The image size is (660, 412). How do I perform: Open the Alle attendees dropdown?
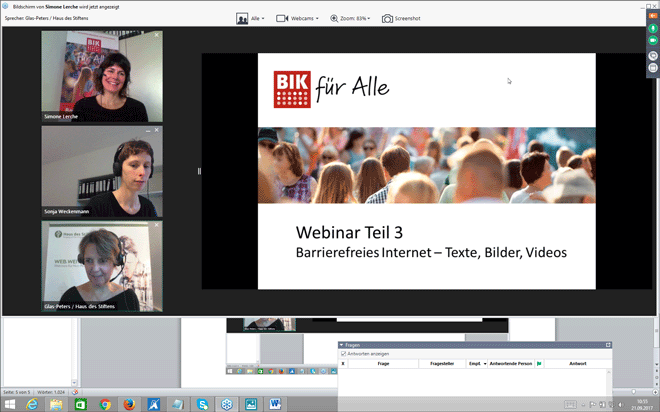coord(258,19)
